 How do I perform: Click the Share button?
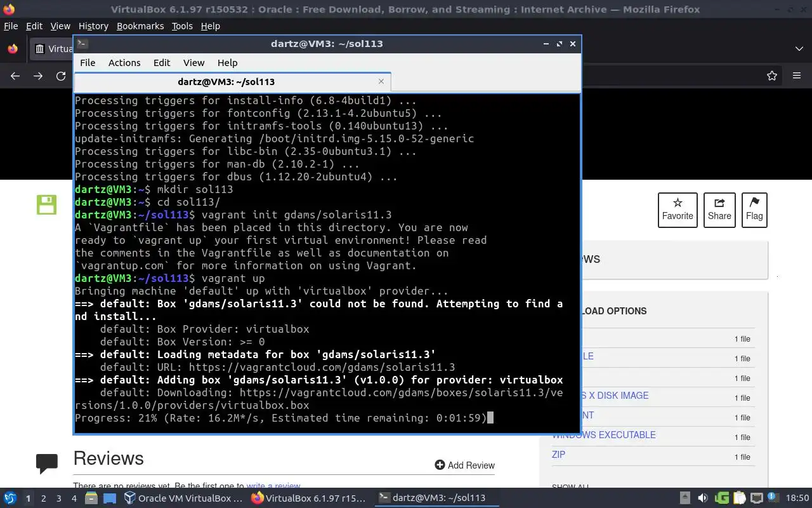(719, 210)
